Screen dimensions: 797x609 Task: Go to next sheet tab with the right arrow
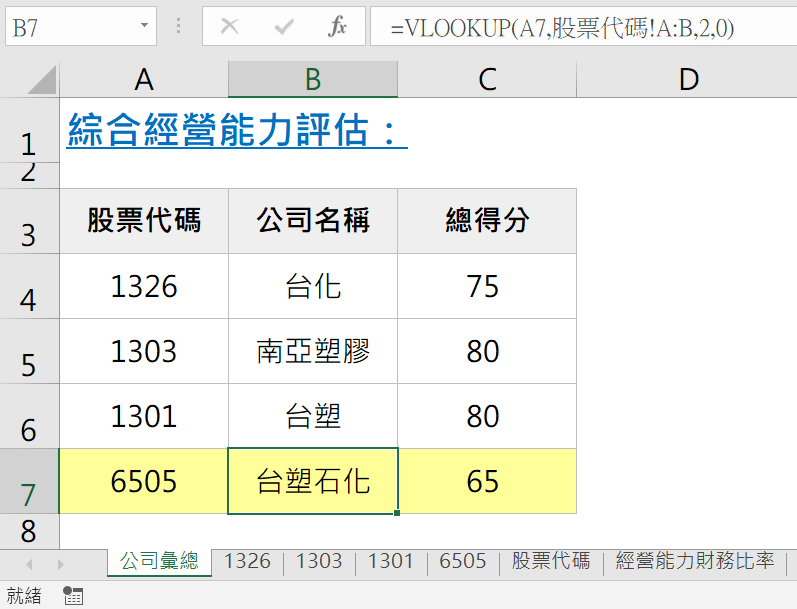coord(60,564)
